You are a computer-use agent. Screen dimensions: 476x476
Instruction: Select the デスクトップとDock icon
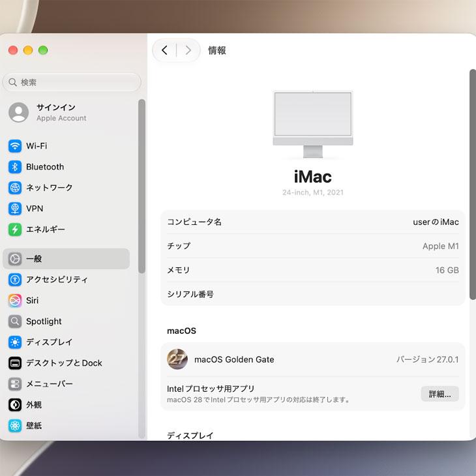(x=15, y=363)
